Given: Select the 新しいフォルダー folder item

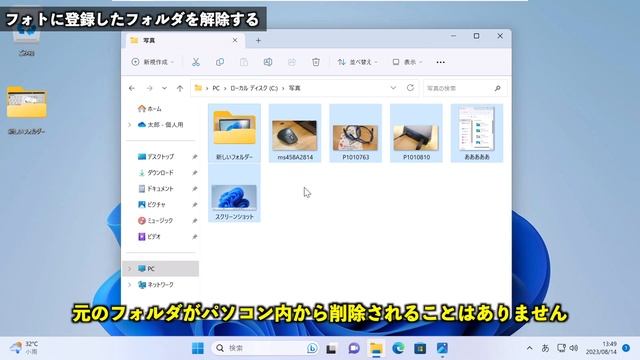Looking at the screenshot, I should pos(234,133).
